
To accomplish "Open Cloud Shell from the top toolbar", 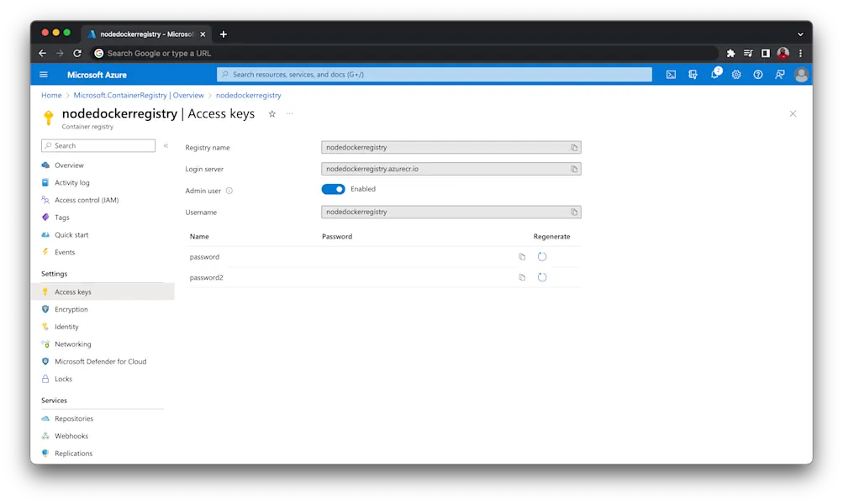I will (670, 74).
